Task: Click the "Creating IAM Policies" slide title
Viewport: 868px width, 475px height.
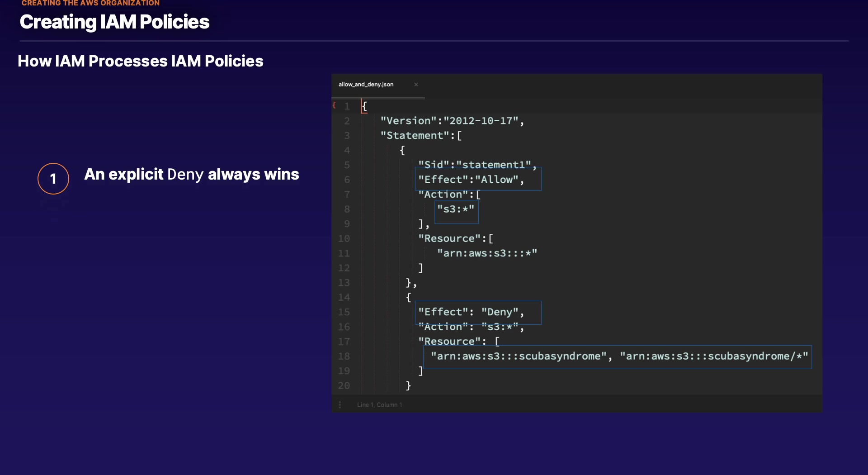Action: [x=115, y=22]
